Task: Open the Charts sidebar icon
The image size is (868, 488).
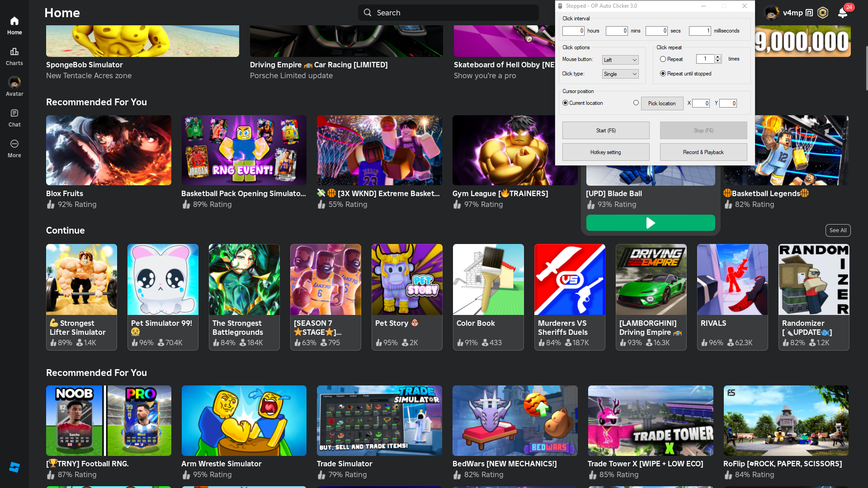Action: 14,52
